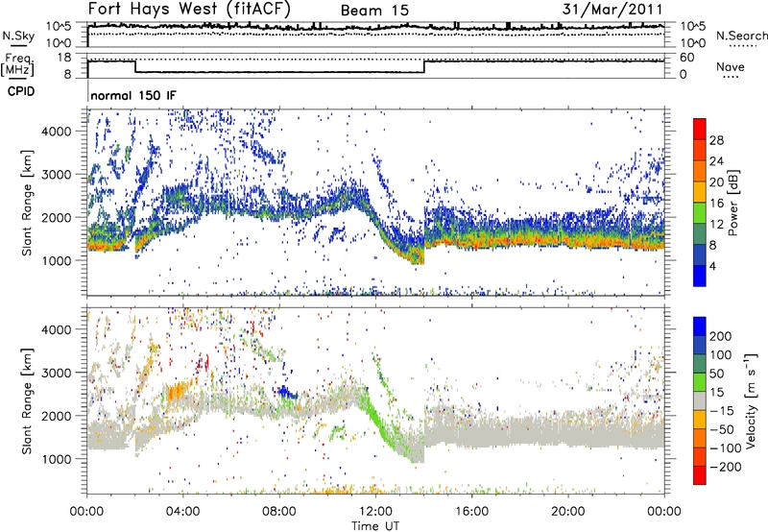Click the red bottom segment of Velocity color bar
This screenshot has height=532, width=768.
click(x=700, y=475)
